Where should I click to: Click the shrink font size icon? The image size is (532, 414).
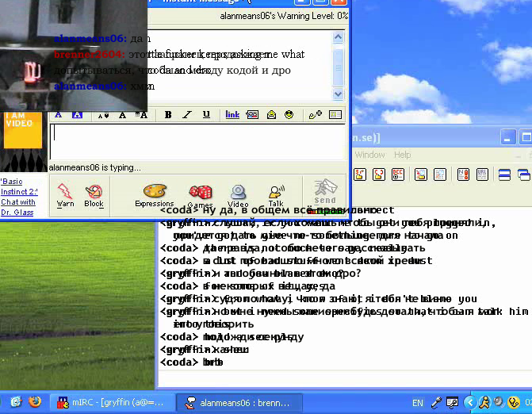[x=103, y=115]
